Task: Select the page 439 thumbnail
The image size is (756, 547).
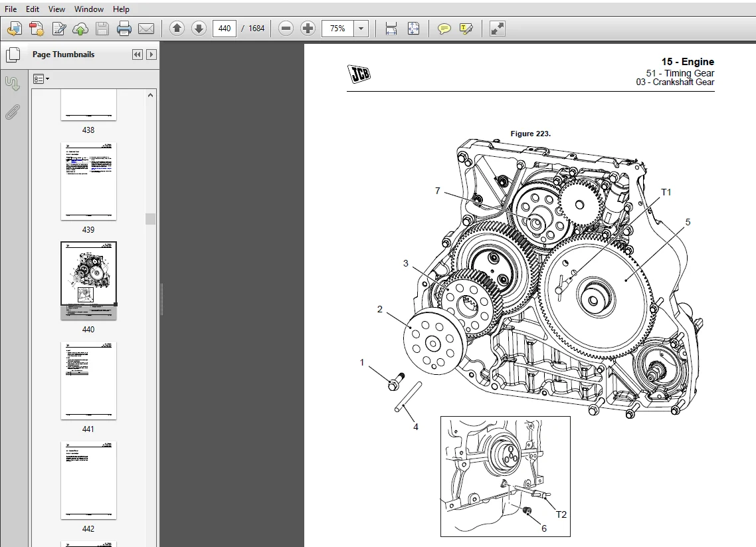Action: pyautogui.click(x=88, y=181)
